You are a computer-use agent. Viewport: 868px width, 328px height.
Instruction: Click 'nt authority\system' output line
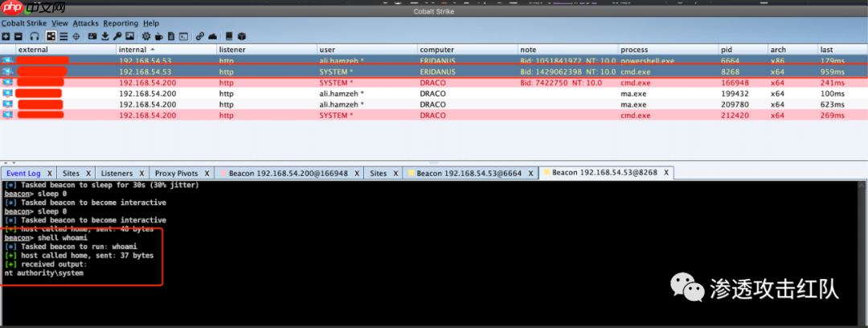point(43,273)
